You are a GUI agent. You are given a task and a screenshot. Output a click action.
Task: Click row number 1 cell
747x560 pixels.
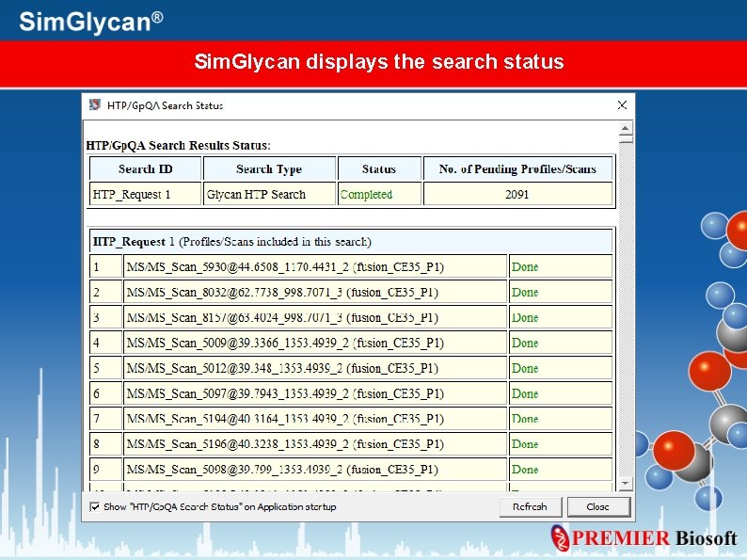point(105,267)
